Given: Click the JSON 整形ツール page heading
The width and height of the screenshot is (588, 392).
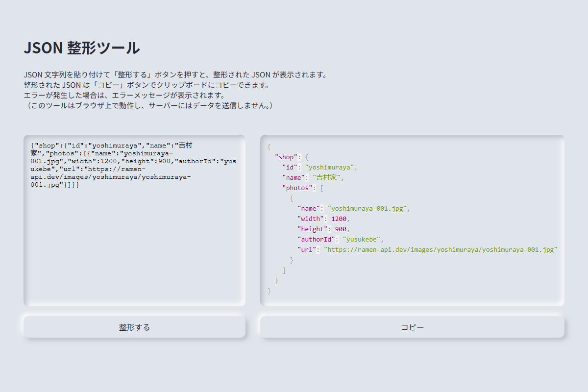Looking at the screenshot, I should tap(82, 48).
